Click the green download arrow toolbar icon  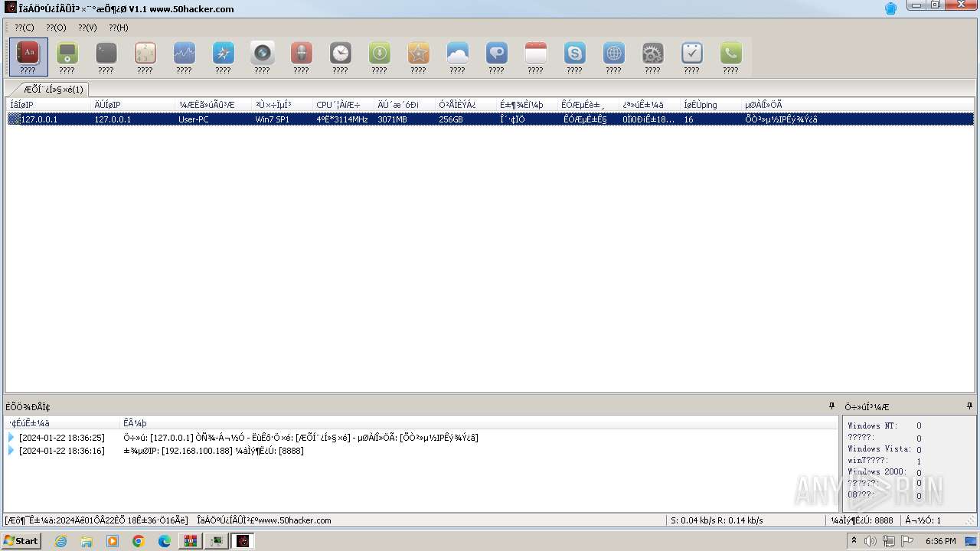(380, 57)
